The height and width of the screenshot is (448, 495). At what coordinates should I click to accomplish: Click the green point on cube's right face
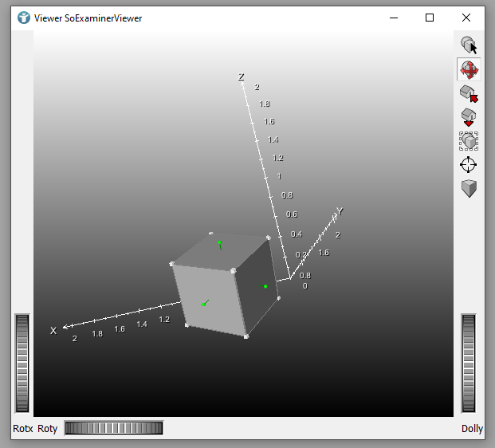click(265, 286)
